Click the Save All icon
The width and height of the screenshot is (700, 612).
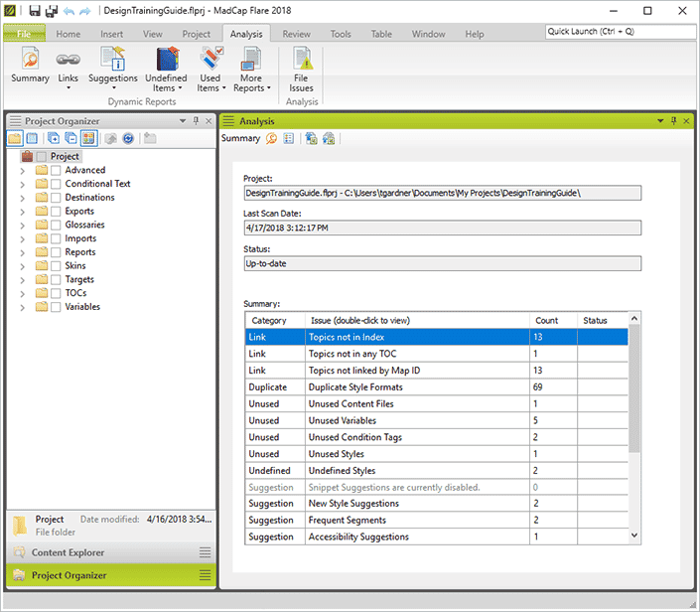(52, 10)
